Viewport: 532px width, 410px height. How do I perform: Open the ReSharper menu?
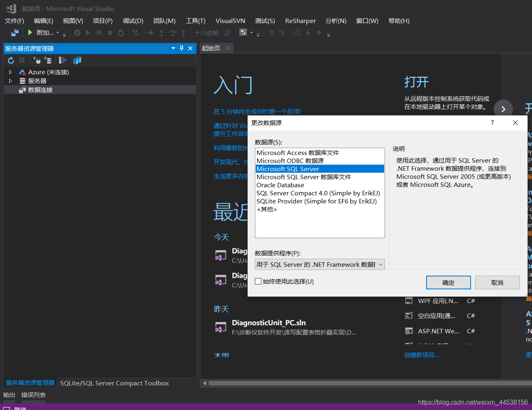pos(301,21)
